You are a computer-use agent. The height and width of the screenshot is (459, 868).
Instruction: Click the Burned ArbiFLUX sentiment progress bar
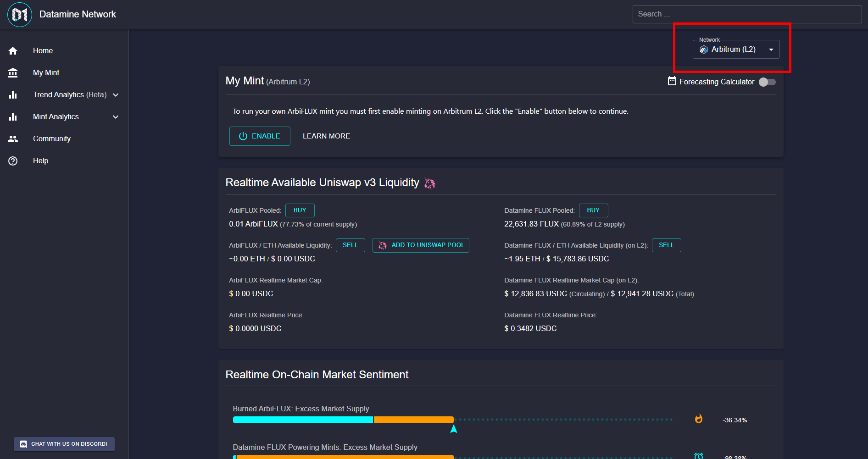click(343, 420)
